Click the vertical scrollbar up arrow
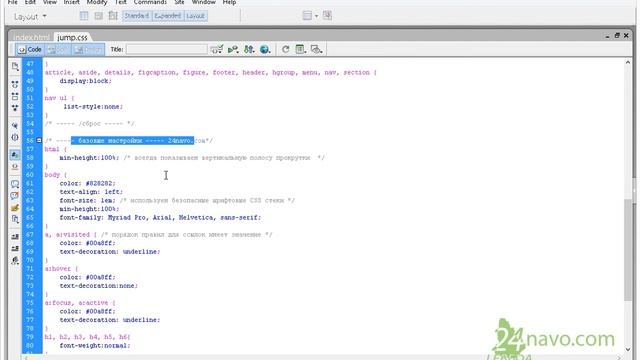The height and width of the screenshot is (360, 640). coord(628,62)
